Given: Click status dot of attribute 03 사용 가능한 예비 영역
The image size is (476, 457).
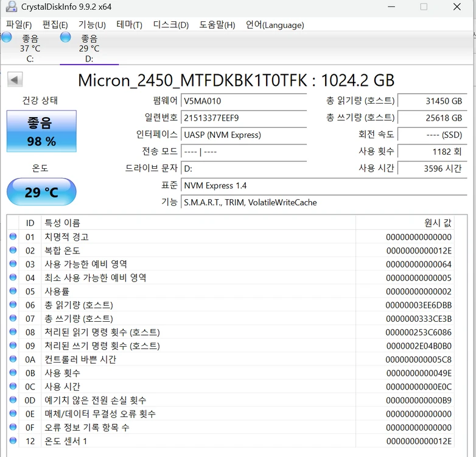Looking at the screenshot, I should point(13,264).
